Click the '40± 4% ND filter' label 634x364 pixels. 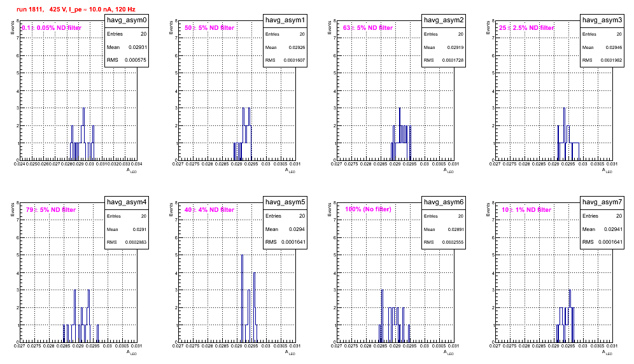click(209, 210)
